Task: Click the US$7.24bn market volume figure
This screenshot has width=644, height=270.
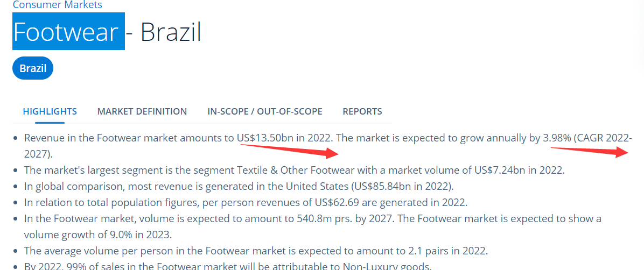Action: click(499, 170)
